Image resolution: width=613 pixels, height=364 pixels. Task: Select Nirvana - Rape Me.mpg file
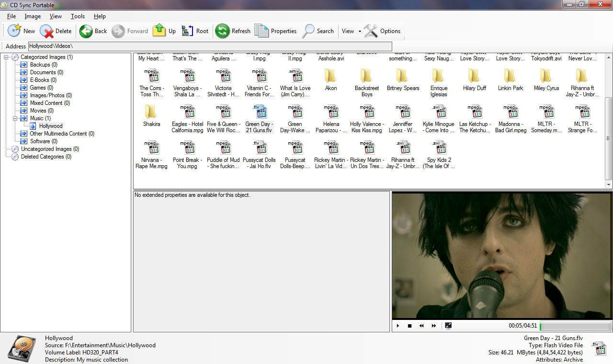click(151, 154)
